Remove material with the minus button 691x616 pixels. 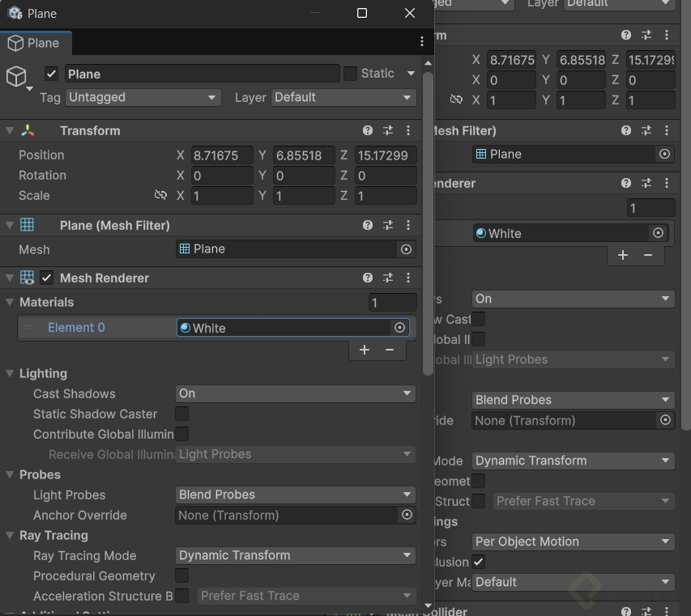(x=390, y=350)
